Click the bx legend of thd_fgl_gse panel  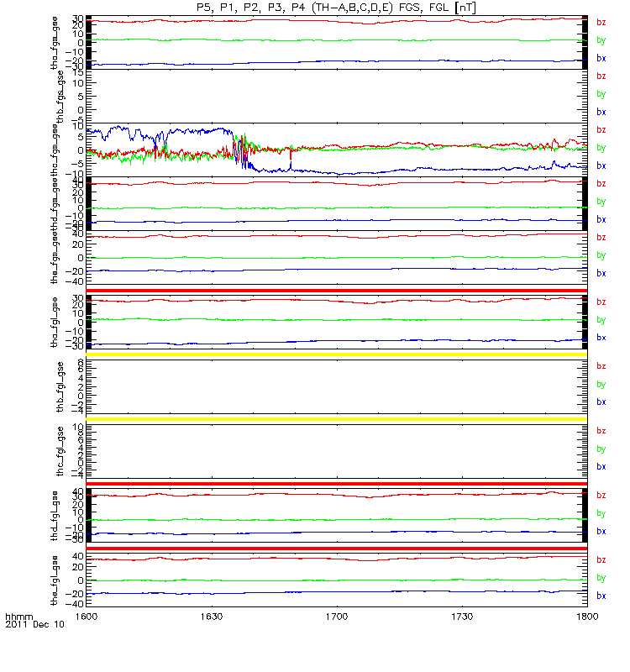(x=601, y=532)
